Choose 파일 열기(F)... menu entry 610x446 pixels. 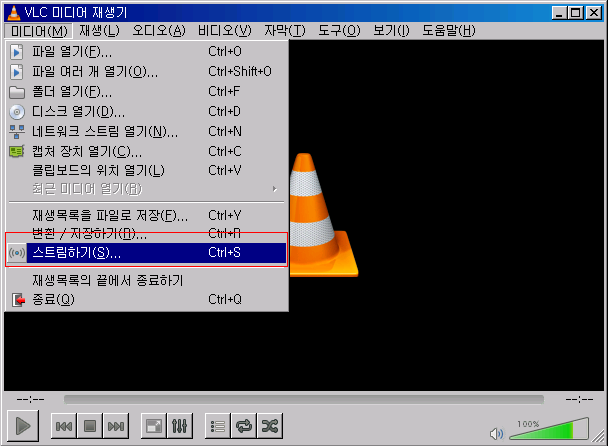[147, 51]
